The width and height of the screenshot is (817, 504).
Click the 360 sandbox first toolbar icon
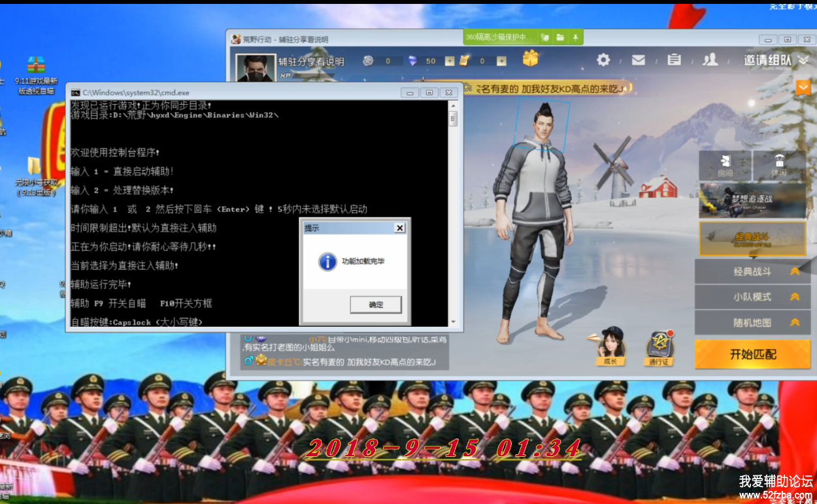[545, 37]
